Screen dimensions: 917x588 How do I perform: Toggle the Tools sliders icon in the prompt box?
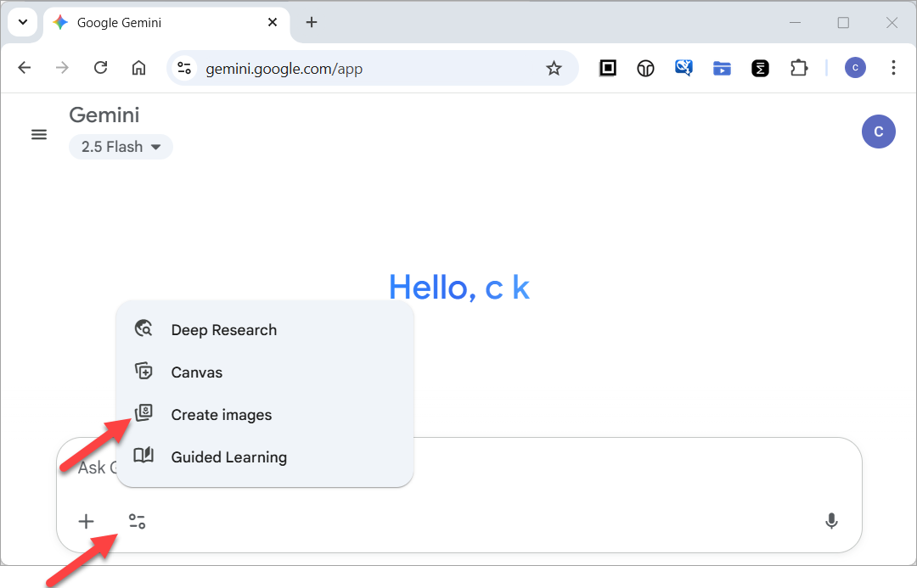point(138,521)
